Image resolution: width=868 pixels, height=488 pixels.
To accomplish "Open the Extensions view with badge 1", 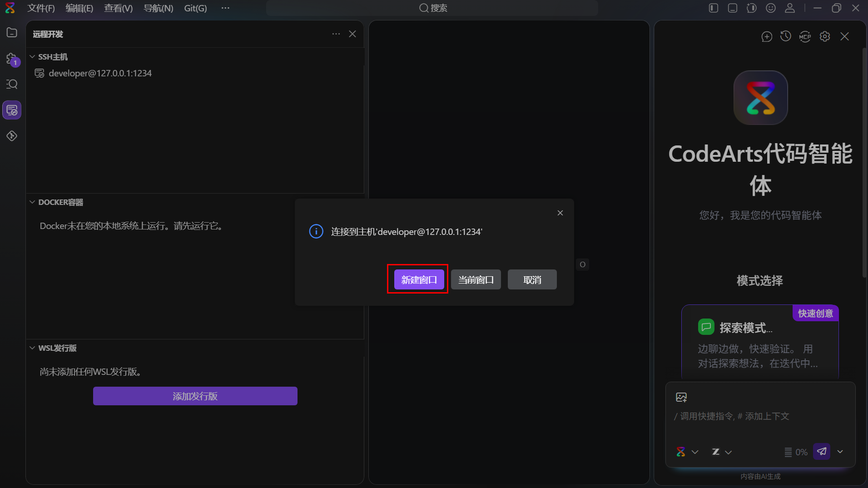I will click(12, 59).
